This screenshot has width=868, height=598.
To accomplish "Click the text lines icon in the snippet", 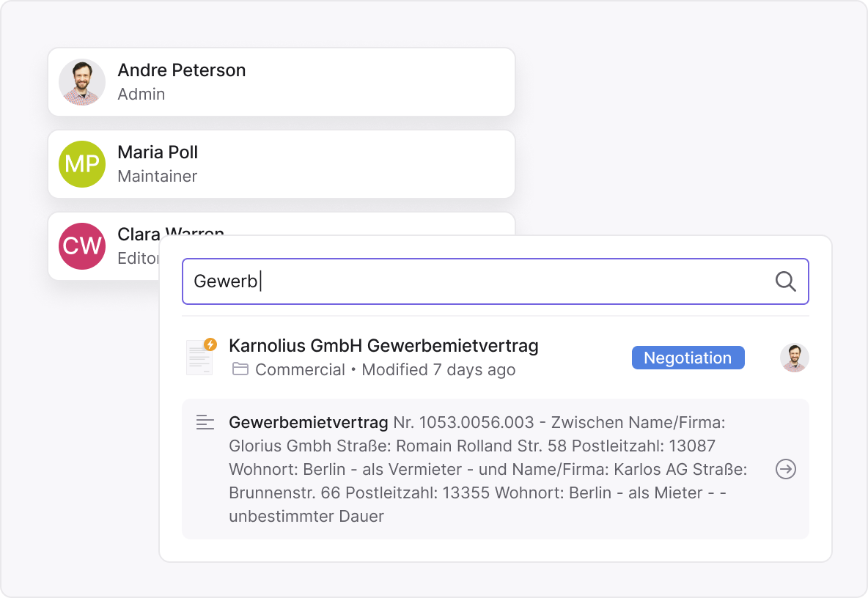I will [205, 422].
